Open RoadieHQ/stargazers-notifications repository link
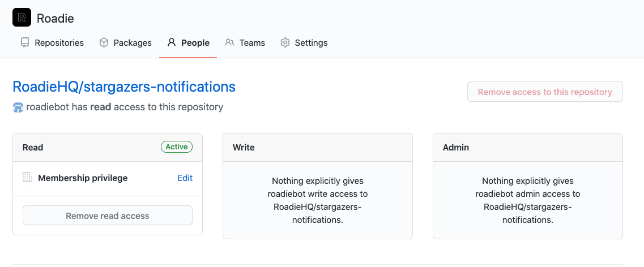This screenshot has height=267, width=644. click(x=124, y=87)
